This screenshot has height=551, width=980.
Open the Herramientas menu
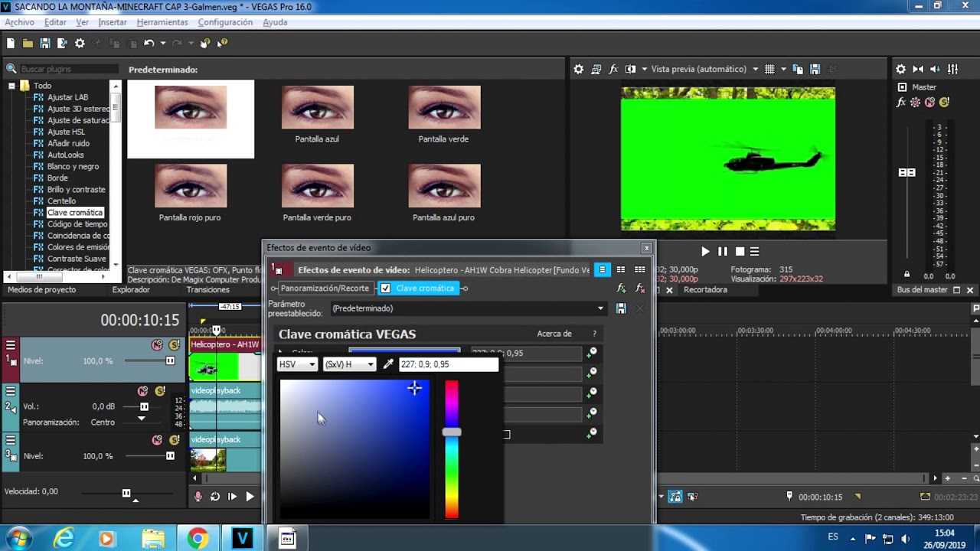162,22
